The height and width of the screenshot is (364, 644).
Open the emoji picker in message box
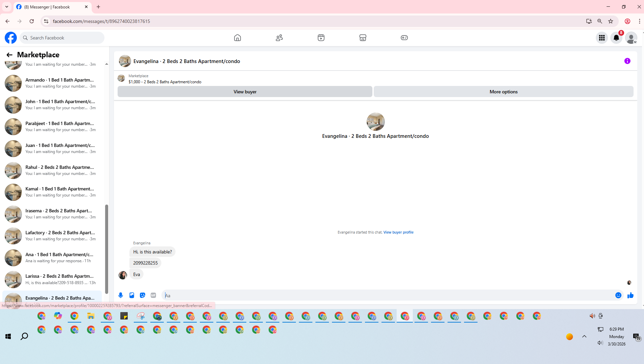pyautogui.click(x=618, y=295)
